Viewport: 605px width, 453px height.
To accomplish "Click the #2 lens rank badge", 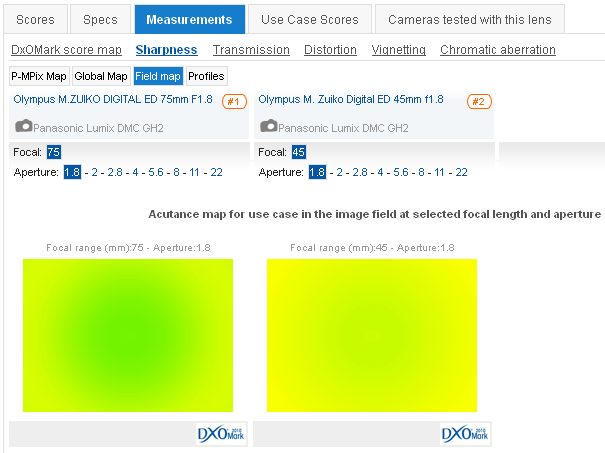I will point(477,101).
